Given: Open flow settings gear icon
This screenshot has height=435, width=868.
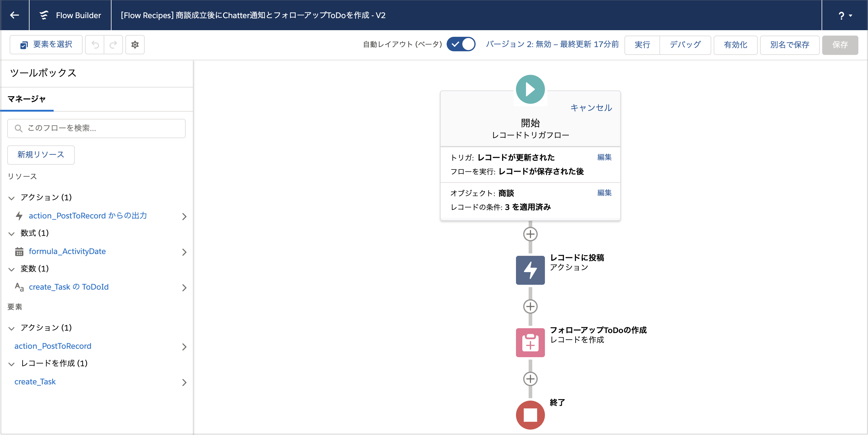Looking at the screenshot, I should (135, 45).
